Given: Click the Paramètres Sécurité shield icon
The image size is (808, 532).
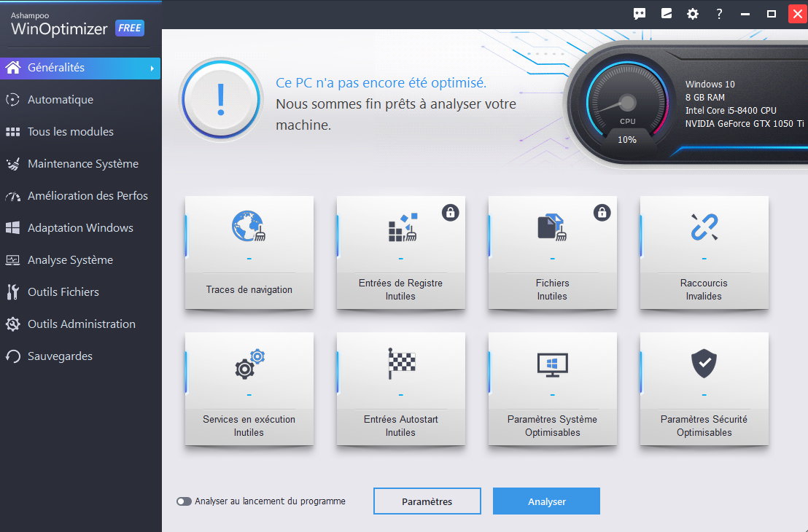Looking at the screenshot, I should (x=704, y=363).
